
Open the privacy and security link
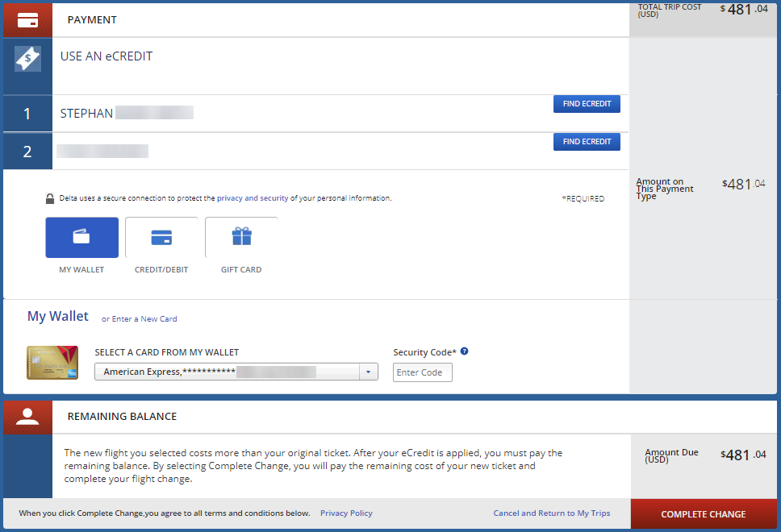click(253, 198)
